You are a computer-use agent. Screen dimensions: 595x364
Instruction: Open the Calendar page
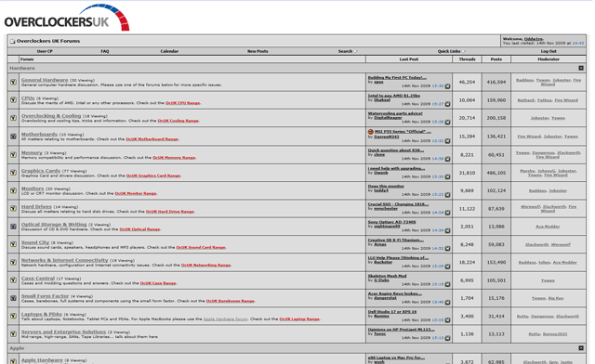[x=169, y=51]
